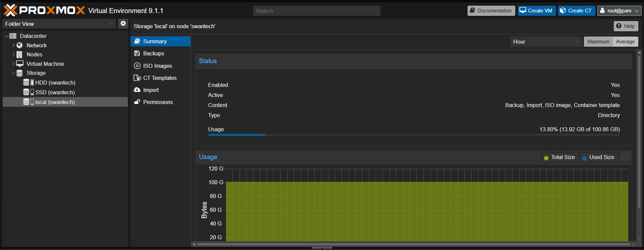644x250 pixels.
Task: Click the scroll-left arrow of horizontal scrollbar
Action: tap(194, 244)
